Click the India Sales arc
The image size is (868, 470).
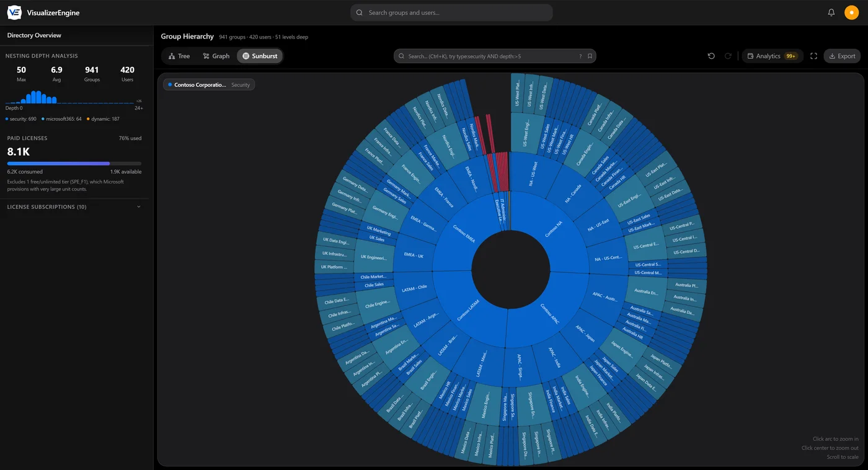(565, 395)
